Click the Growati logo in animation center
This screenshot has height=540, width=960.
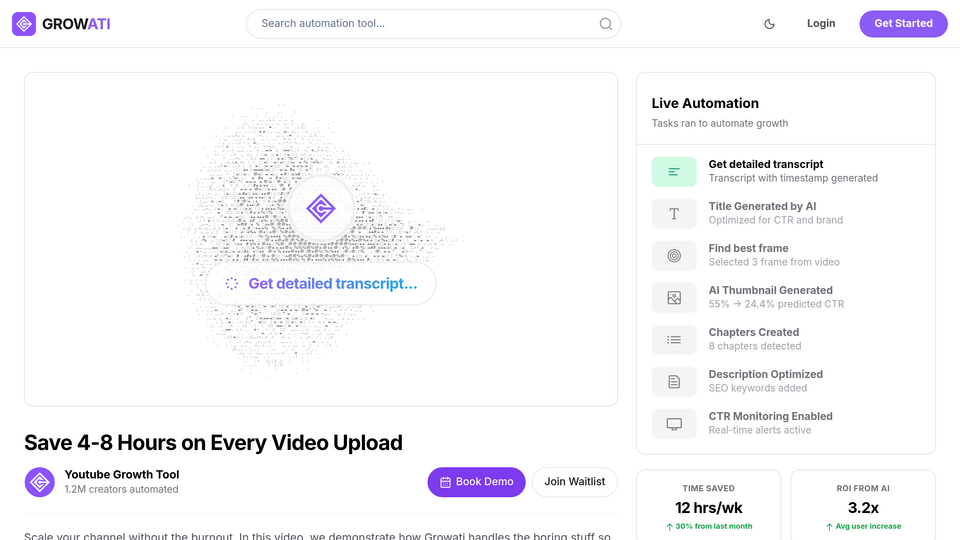pyautogui.click(x=321, y=209)
